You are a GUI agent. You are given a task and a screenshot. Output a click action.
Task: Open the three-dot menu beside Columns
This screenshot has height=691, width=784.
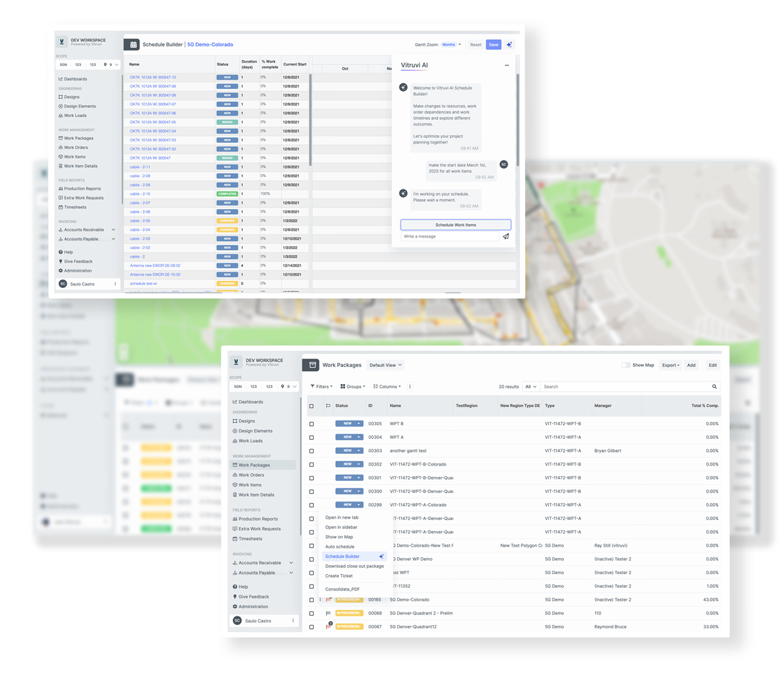click(x=410, y=387)
